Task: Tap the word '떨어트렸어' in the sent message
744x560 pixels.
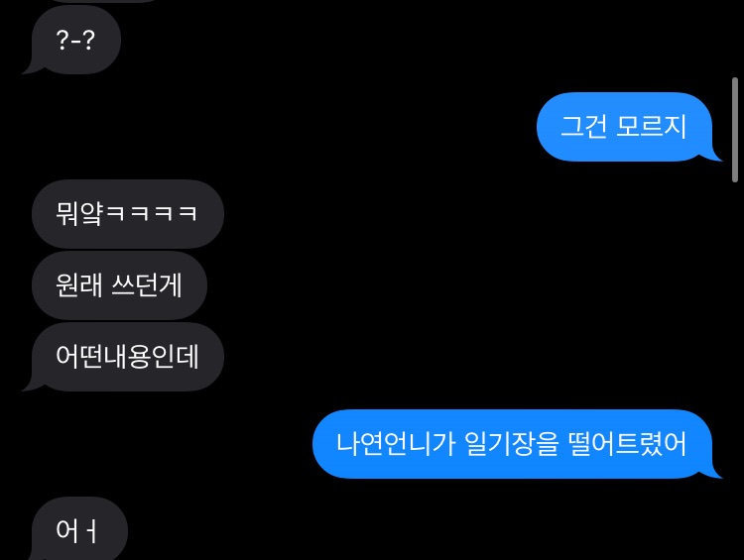Action: point(627,444)
